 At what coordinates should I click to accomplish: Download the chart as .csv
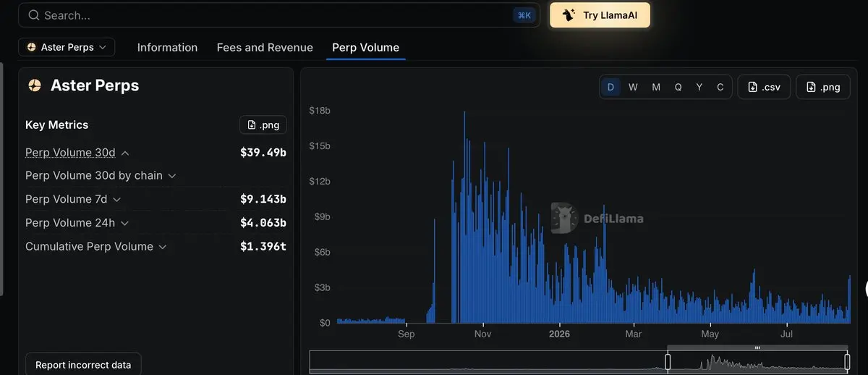pos(764,87)
